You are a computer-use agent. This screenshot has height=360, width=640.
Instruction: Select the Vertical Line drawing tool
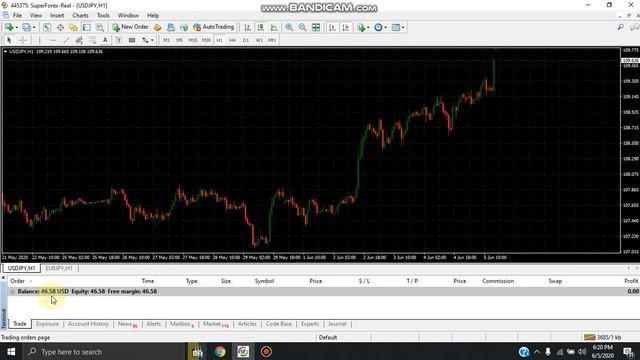(x=40, y=40)
